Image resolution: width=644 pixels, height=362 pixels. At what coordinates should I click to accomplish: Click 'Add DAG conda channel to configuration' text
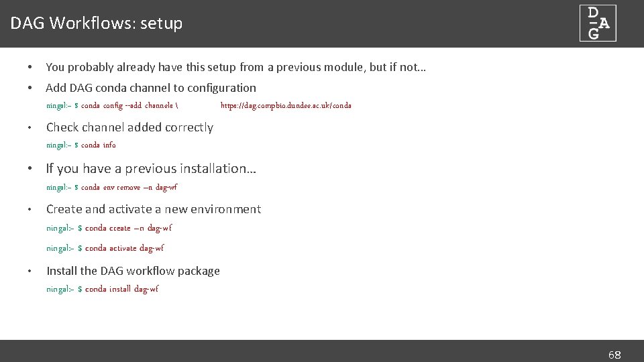pos(151,88)
